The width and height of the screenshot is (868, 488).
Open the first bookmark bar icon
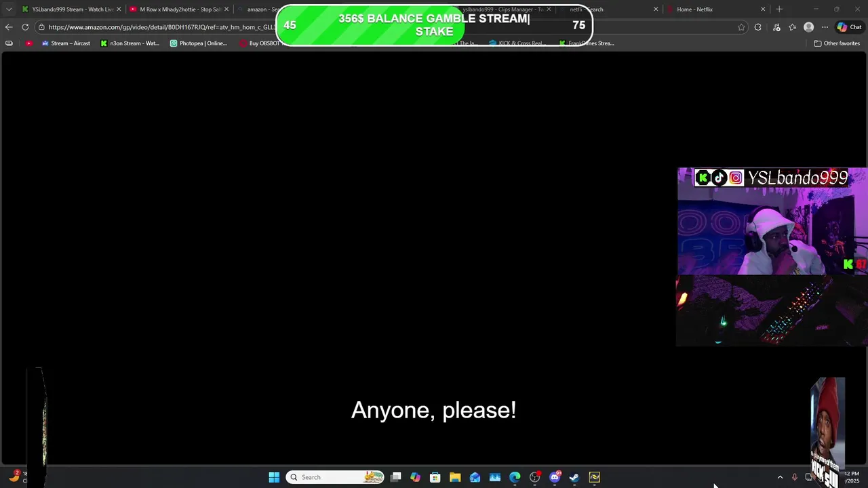(x=9, y=43)
